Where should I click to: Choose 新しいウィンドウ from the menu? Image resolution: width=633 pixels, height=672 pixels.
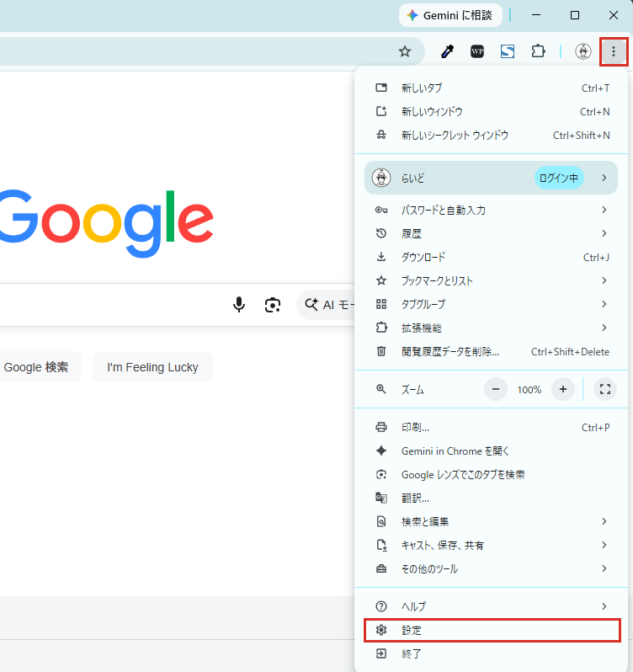tap(492, 111)
